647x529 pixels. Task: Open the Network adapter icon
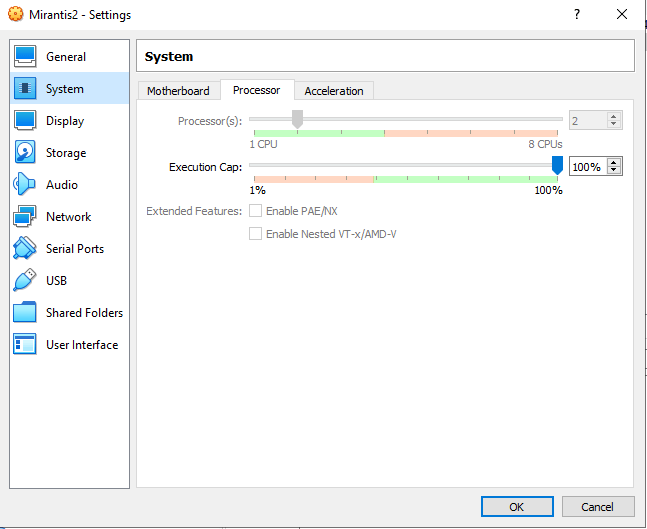[25, 217]
